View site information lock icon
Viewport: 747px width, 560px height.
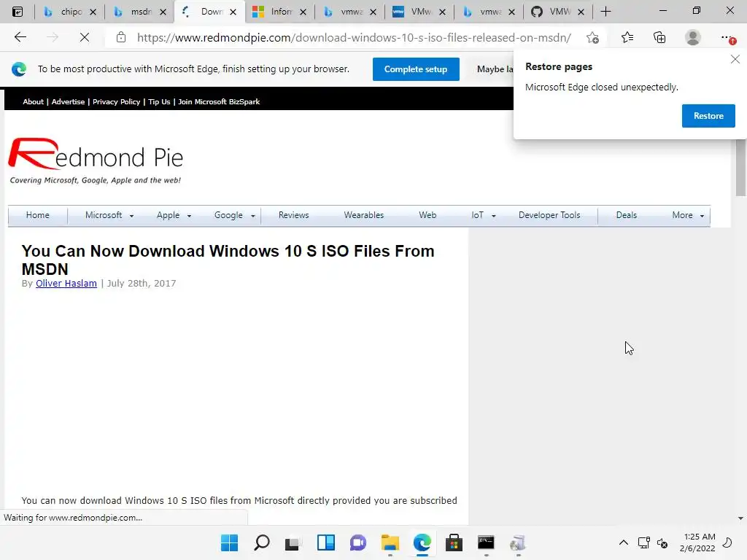[121, 37]
